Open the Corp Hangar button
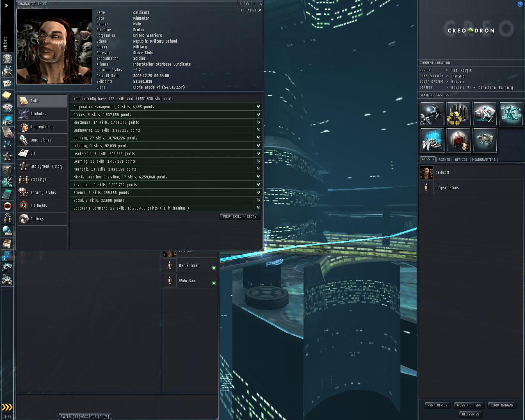 point(502,405)
